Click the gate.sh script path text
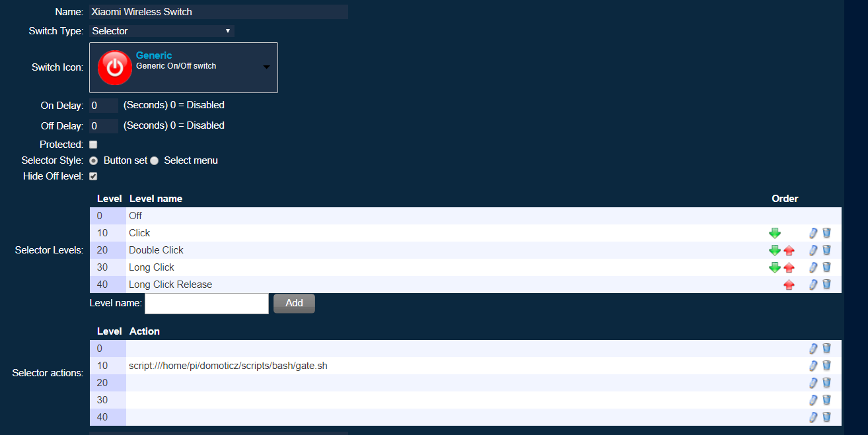Screen dimensions: 868x435 229,366
